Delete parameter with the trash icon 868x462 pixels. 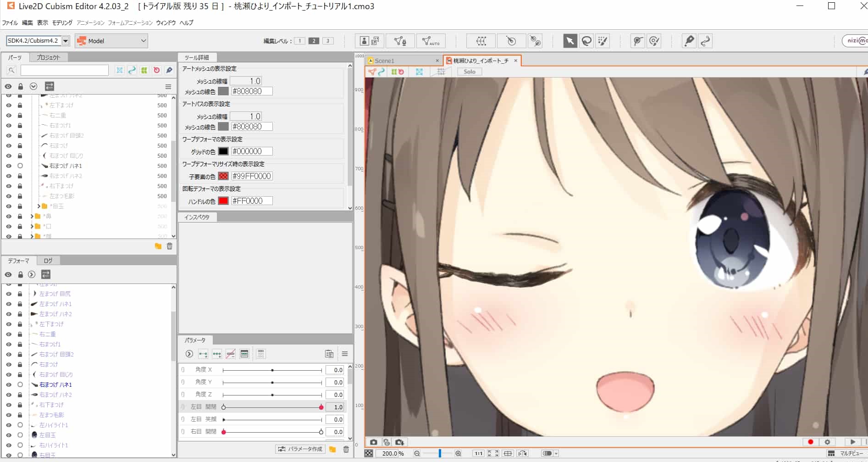(x=346, y=449)
